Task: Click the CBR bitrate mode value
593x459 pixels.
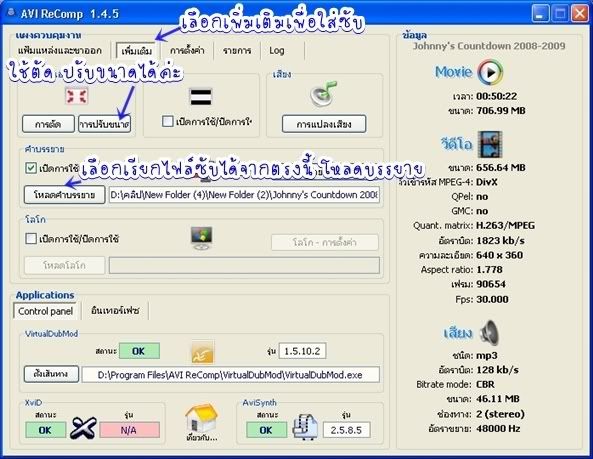Action: coord(485,385)
